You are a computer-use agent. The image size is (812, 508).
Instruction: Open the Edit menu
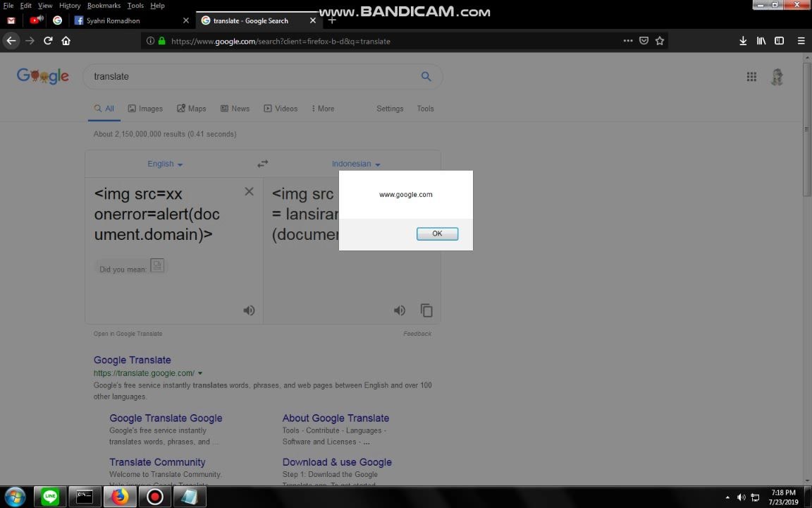[26, 6]
